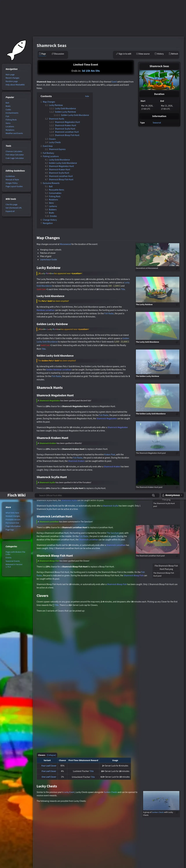Open Fishing Rods sidebar link
The width and height of the screenshot is (186, 868).
11,120
